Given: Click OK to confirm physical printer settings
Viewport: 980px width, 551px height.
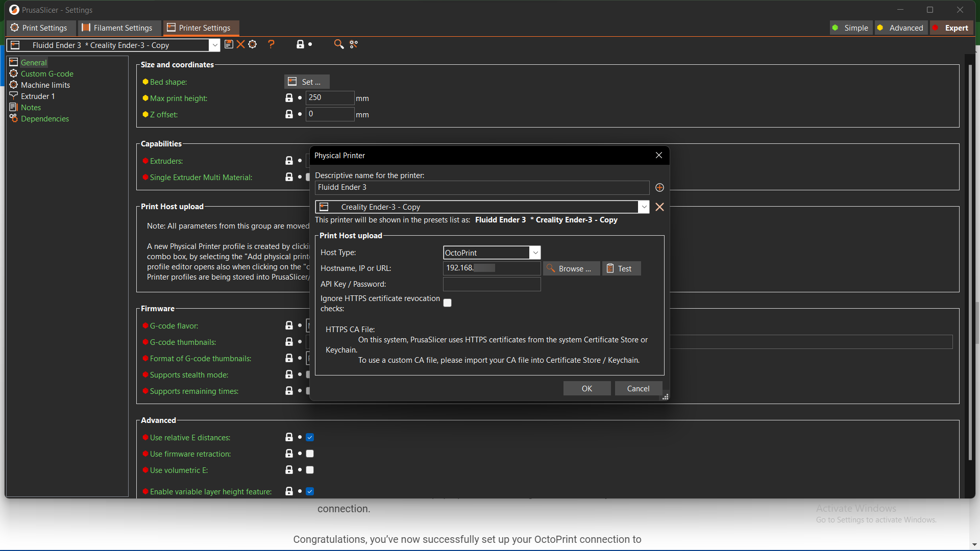Looking at the screenshot, I should click(586, 388).
